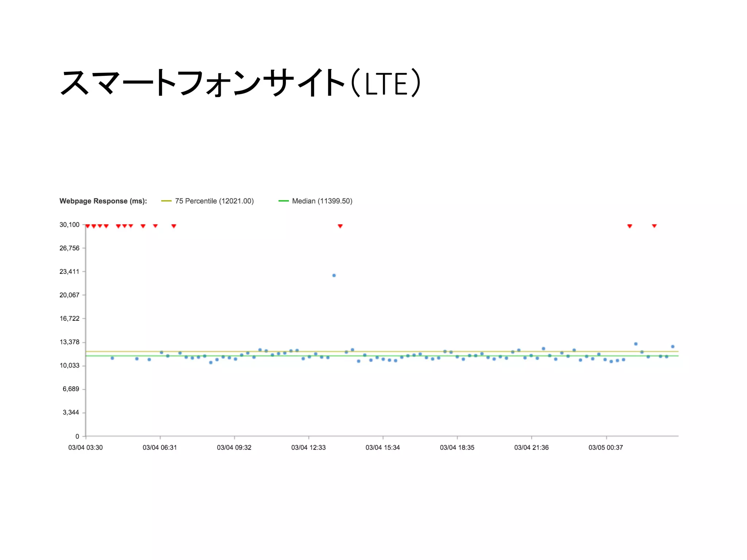The width and height of the screenshot is (747, 560).
Task: Click the 13,378 y-axis label
Action: pos(69,342)
